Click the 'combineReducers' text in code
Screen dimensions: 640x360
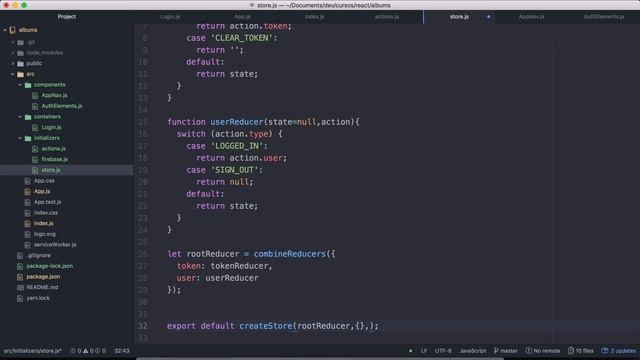click(289, 254)
